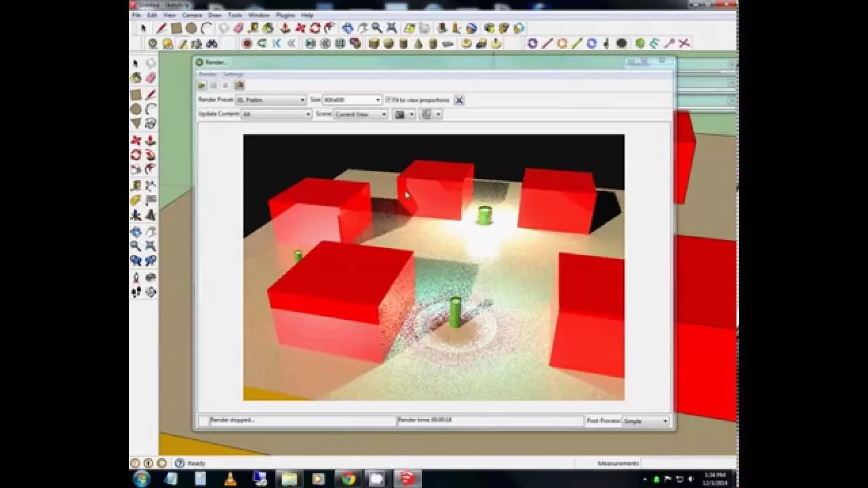The image size is (868, 488).
Task: Open the Draw menu
Action: coord(215,15)
